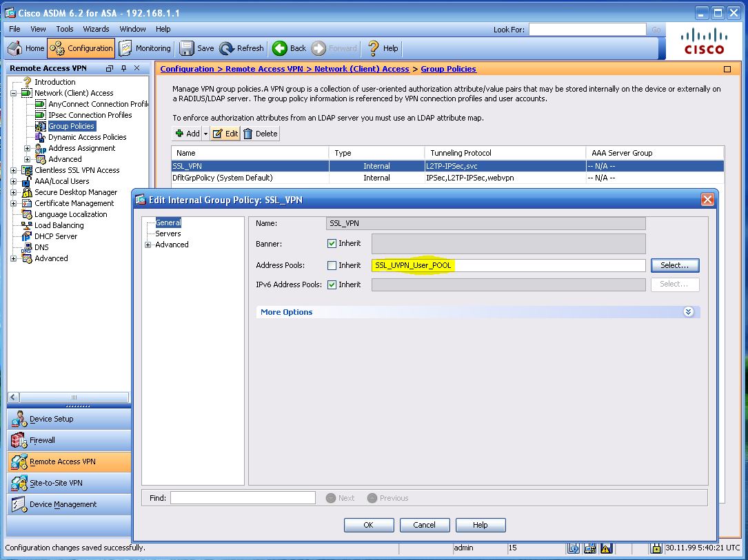The height and width of the screenshot is (560, 748).
Task: Select Introduction in the tree
Action: [55, 82]
